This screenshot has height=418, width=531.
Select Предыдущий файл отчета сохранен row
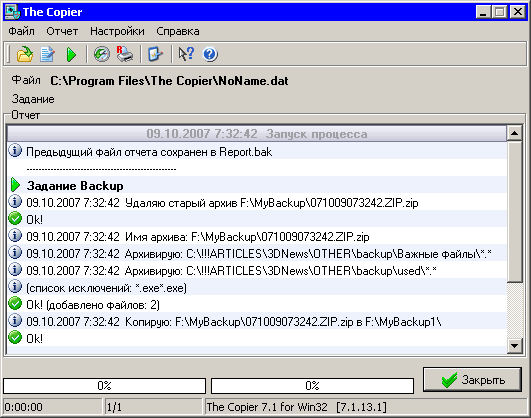(257, 151)
